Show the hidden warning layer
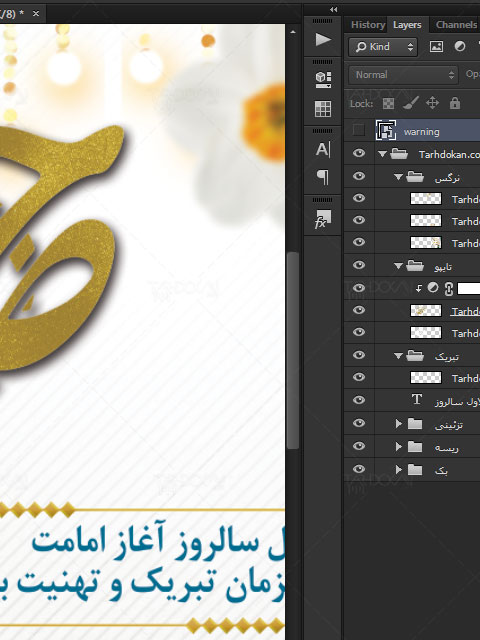480x640 pixels. click(x=358, y=130)
